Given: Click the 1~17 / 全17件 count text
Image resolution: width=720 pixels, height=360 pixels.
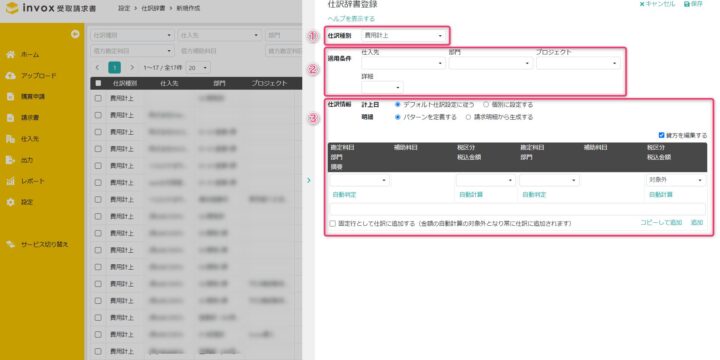Looking at the screenshot, I should [x=163, y=68].
